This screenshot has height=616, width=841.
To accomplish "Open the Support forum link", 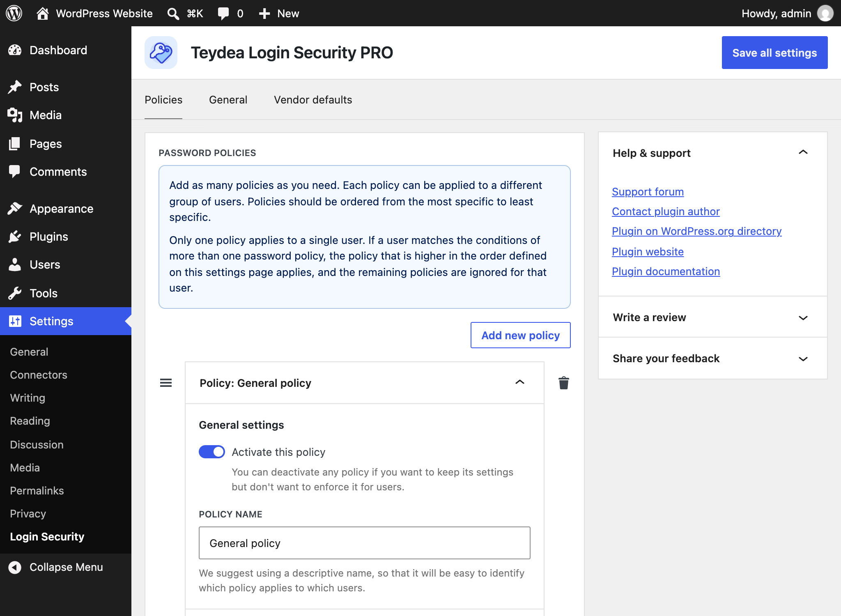I will pyautogui.click(x=648, y=192).
